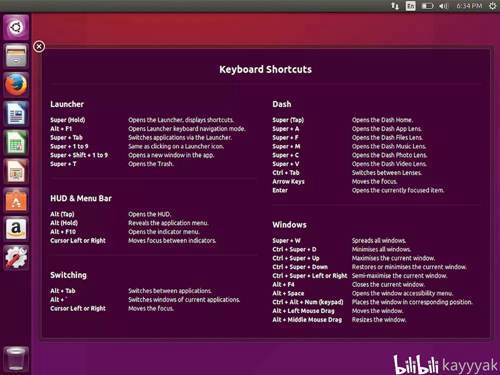Click the Alt + Middle Mouse Drag shortcut
500x375 pixels.
[x=307, y=320]
